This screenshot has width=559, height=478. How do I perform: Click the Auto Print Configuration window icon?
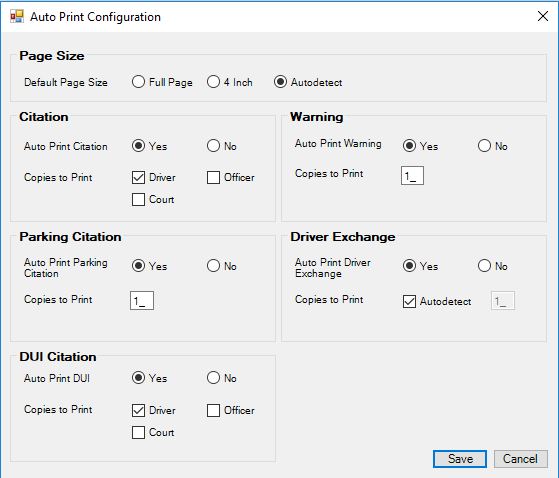(17, 16)
